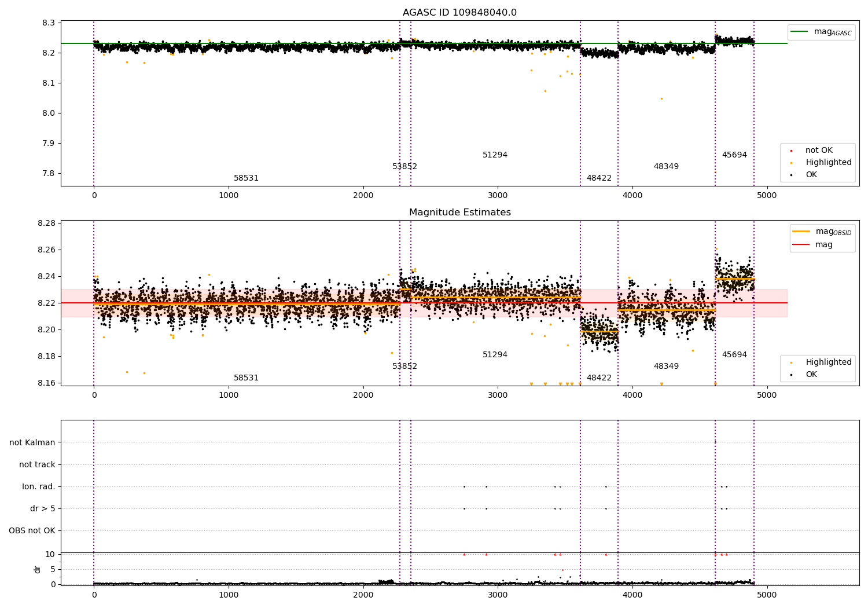
Task: Click 'Highlighted' in the Magnitude Estimates legend
Action: (x=828, y=362)
